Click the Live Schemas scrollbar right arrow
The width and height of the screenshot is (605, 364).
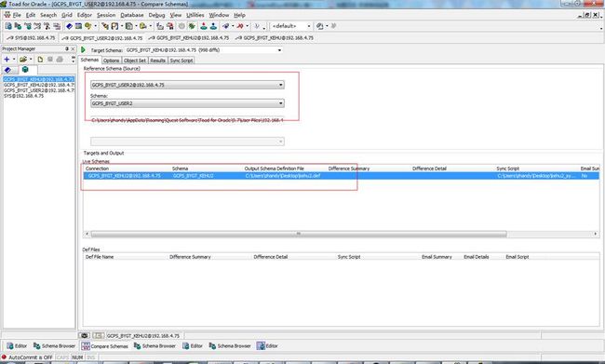click(596, 234)
